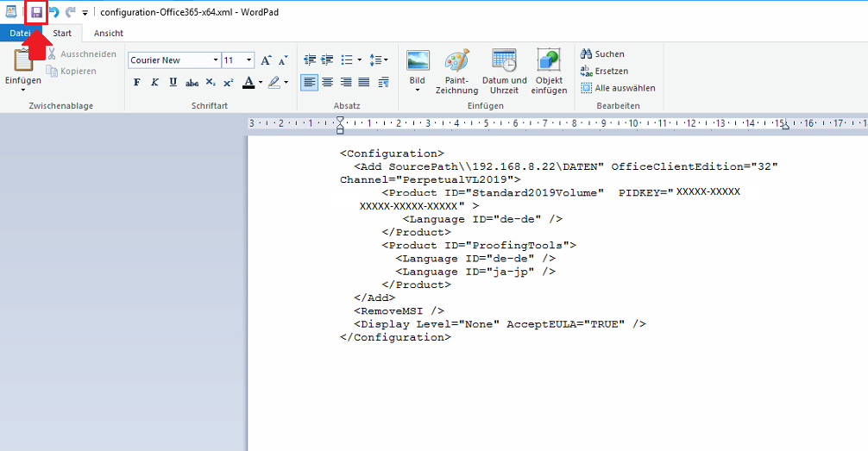Click Ausschneiden cut button

coord(81,53)
